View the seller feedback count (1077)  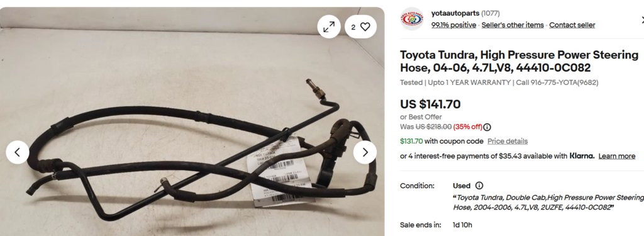(491, 13)
